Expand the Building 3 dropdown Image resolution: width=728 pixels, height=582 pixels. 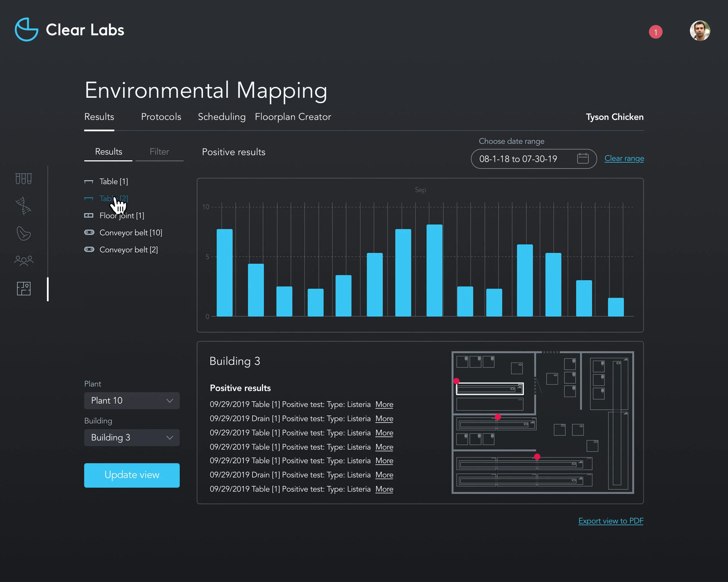[132, 438]
